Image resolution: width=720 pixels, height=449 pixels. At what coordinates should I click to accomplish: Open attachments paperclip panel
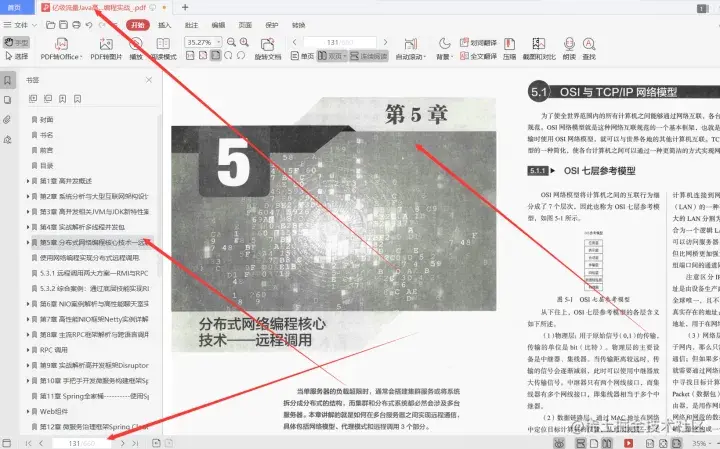point(7,119)
